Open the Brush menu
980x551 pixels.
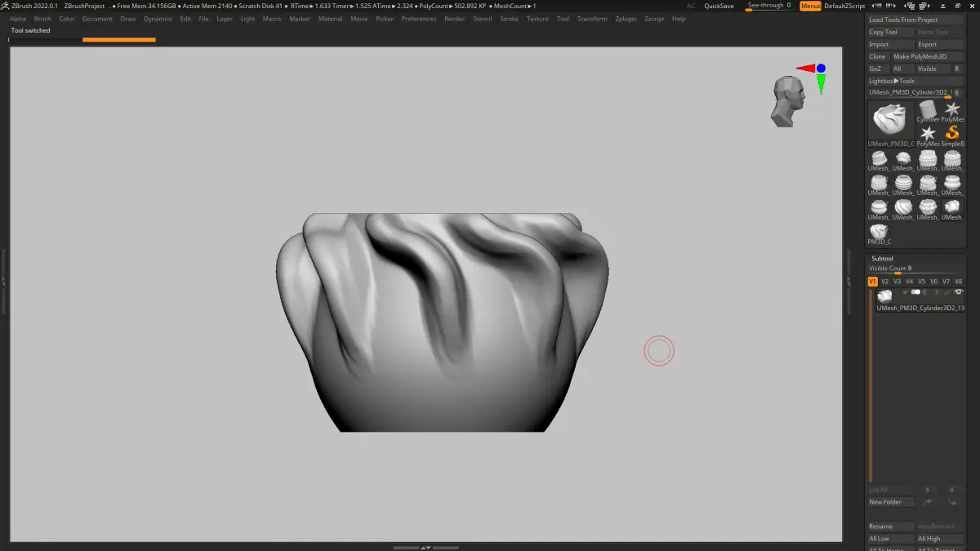tap(42, 19)
